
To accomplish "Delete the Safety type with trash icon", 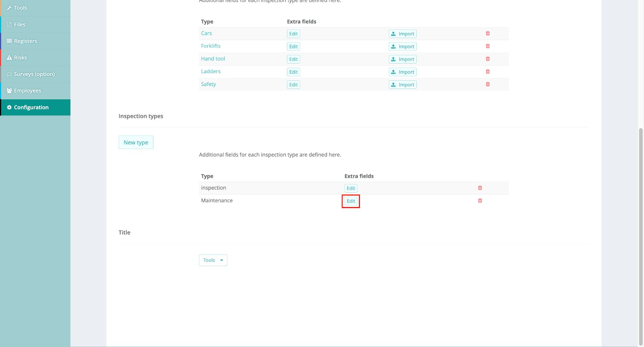I will 487,84.
